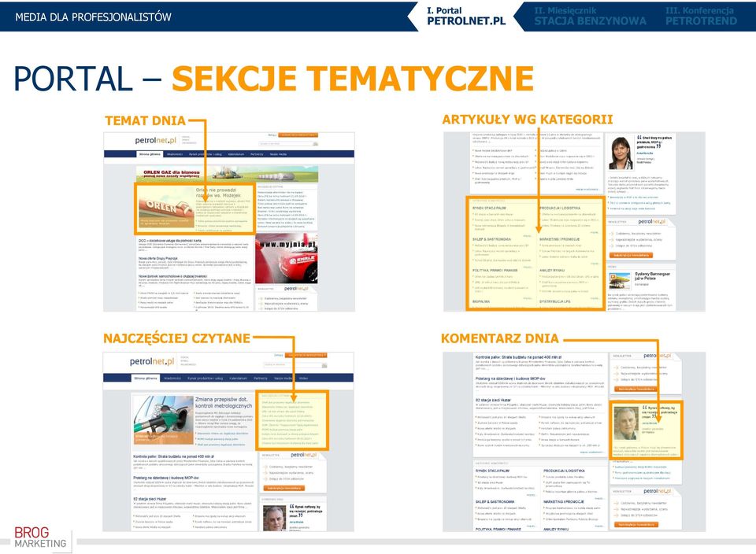The height and width of the screenshot is (554, 756).
Task: Open the I. Portal PETROLNET.PL tab
Action: click(465, 16)
